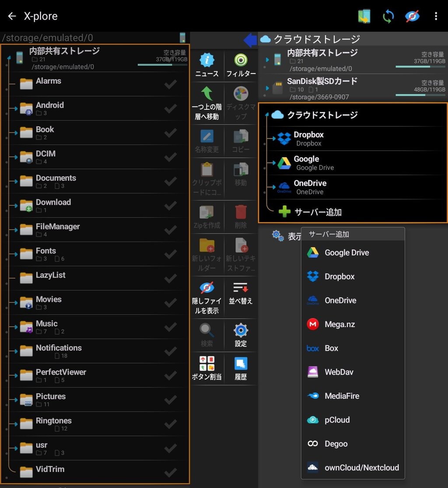Choose Degoo in server add menu
This screenshot has width=448, height=488.
click(x=353, y=444)
